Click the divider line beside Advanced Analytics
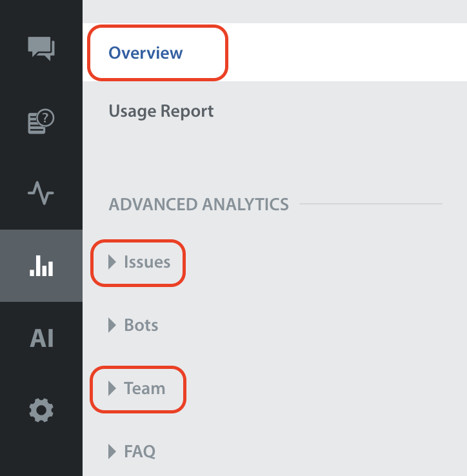Viewport: 467px width, 476px height. [371, 204]
